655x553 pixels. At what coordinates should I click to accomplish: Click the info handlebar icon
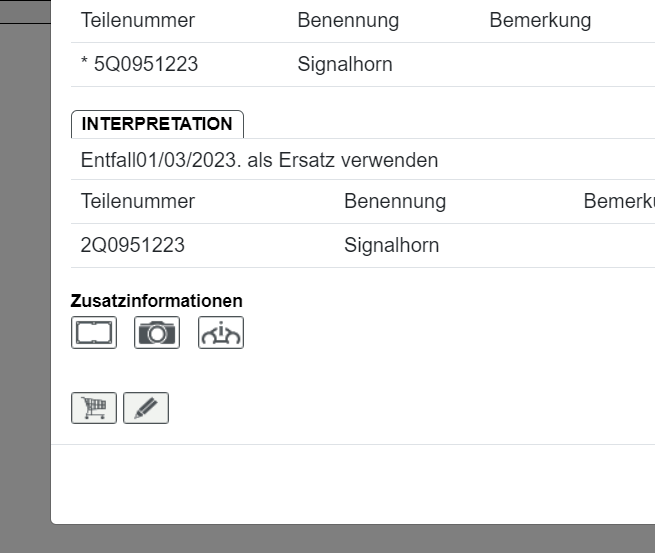point(221,332)
